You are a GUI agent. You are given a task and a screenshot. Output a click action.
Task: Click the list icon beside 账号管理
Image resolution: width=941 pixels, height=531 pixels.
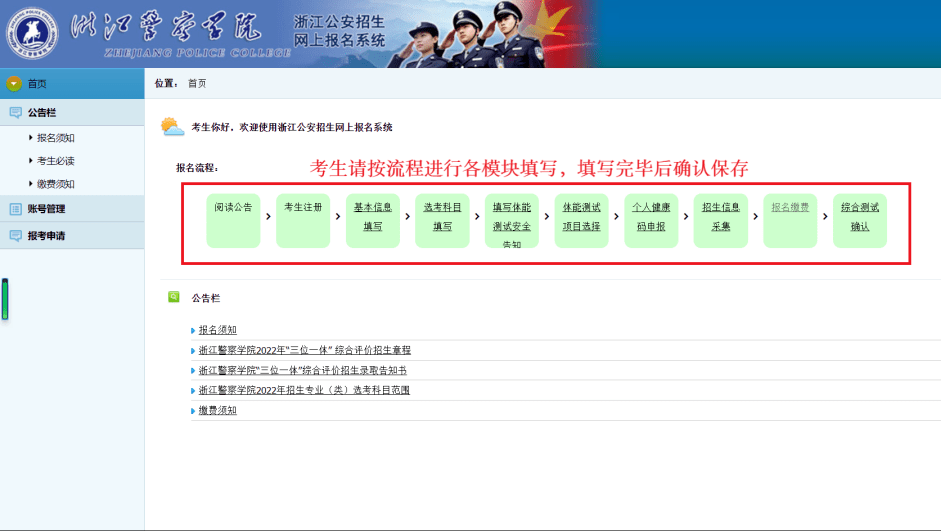(16, 209)
